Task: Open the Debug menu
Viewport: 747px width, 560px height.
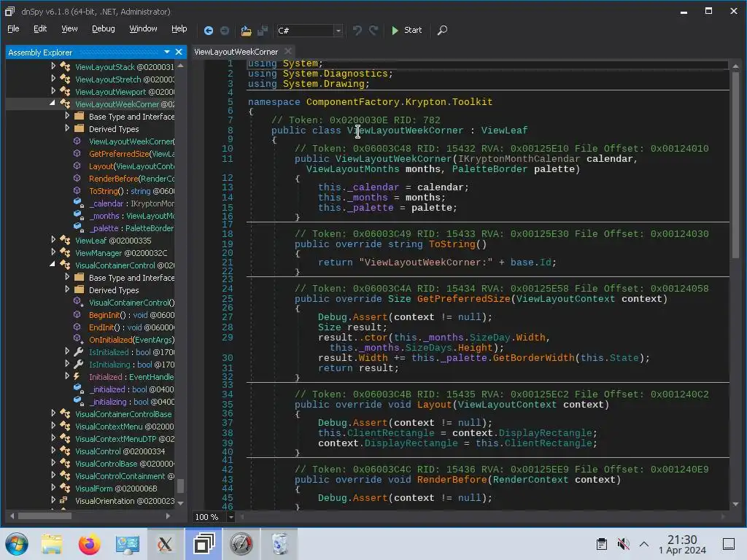Action: click(103, 29)
